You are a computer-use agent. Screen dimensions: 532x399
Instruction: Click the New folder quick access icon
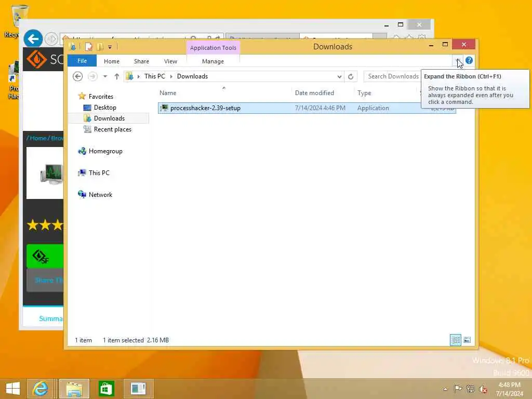click(x=100, y=47)
